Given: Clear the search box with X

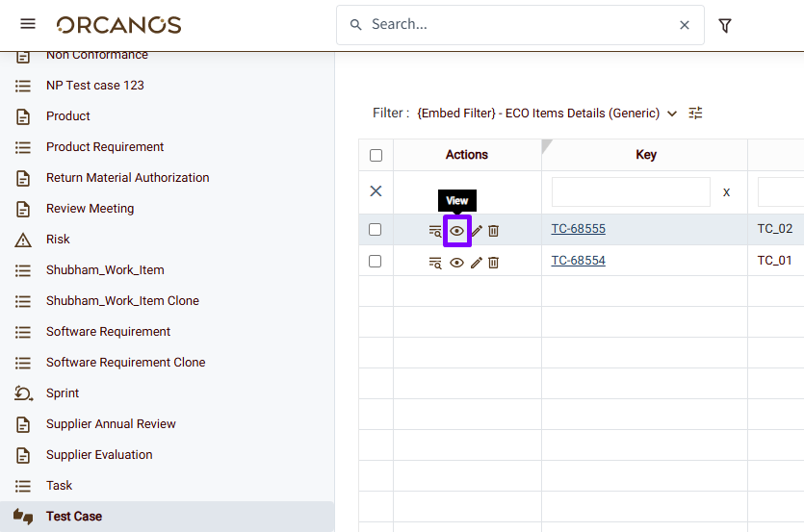Looking at the screenshot, I should [685, 25].
